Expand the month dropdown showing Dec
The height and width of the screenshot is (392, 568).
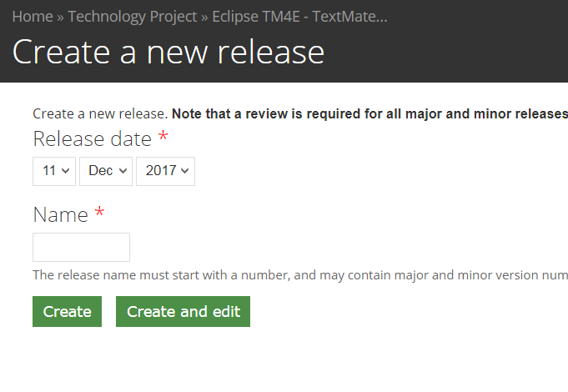point(106,171)
